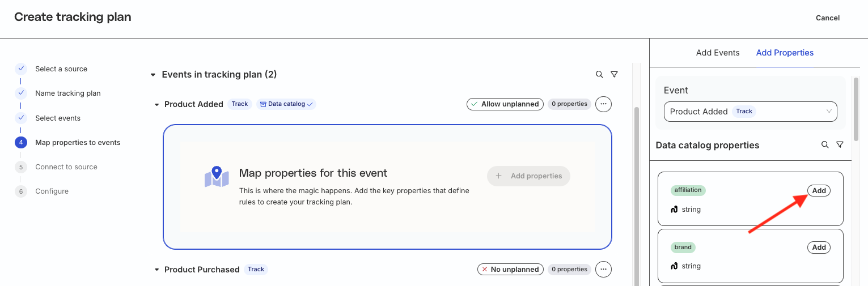The image size is (868, 286).
Task: Open more options for Product Added event
Action: point(603,104)
